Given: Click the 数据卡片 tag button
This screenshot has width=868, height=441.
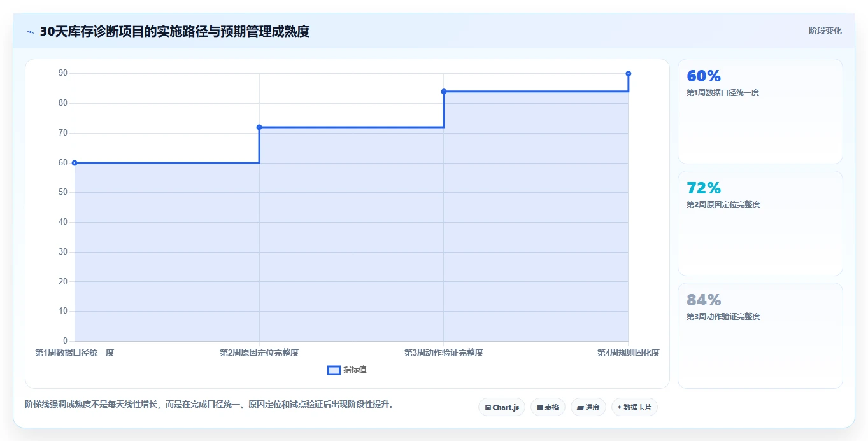Looking at the screenshot, I should (634, 407).
